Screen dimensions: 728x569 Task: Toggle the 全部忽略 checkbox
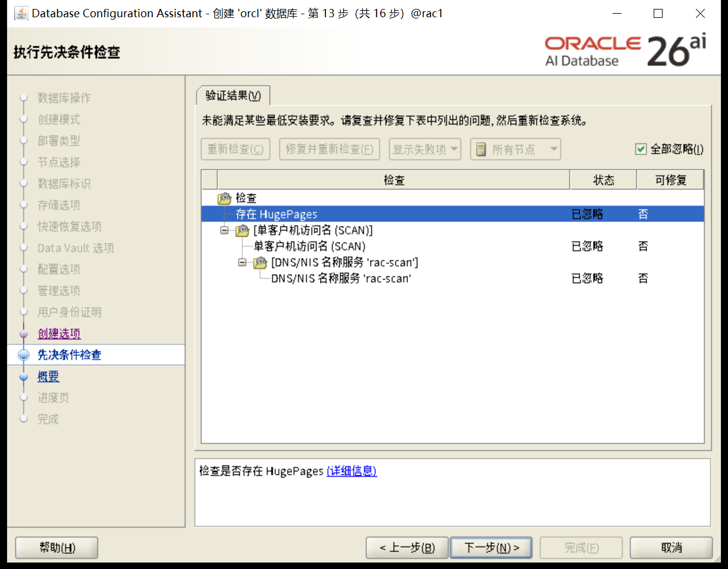(641, 149)
